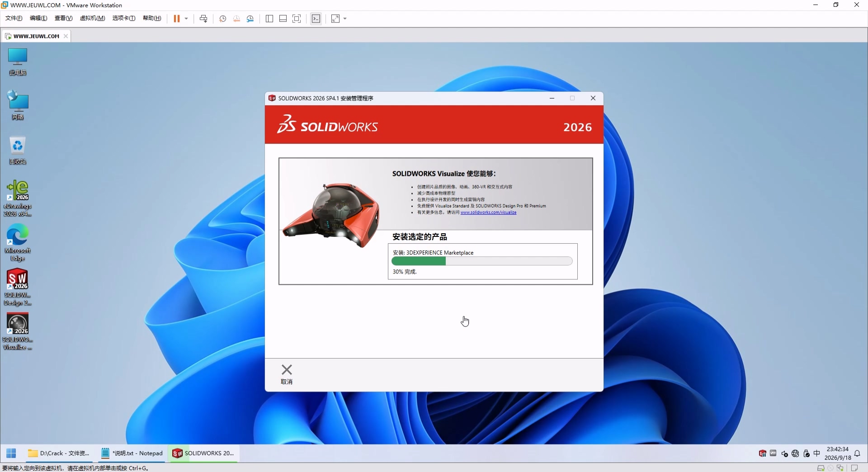
Task: Open the Windows Start button in the guest
Action: click(x=11, y=453)
